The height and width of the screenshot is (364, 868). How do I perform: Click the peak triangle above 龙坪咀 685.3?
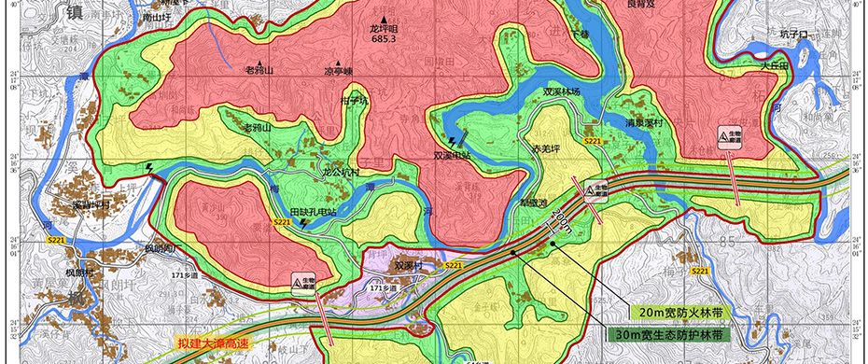click(383, 21)
